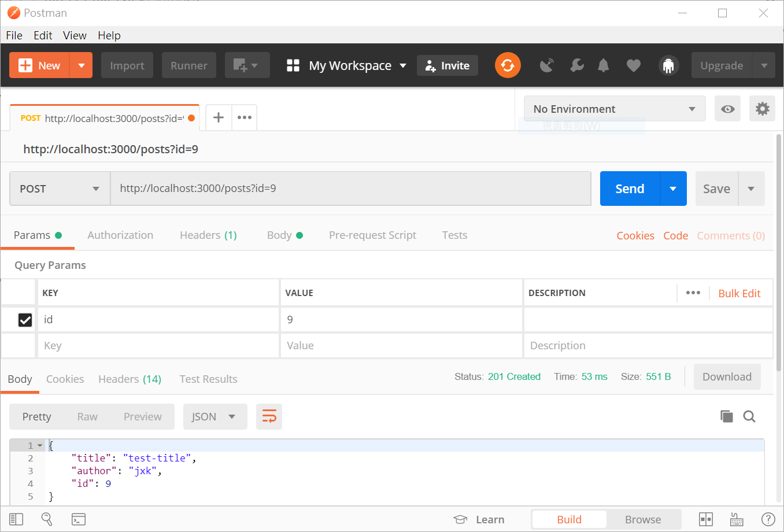
Task: Open the capture requests satellite icon
Action: click(x=546, y=65)
